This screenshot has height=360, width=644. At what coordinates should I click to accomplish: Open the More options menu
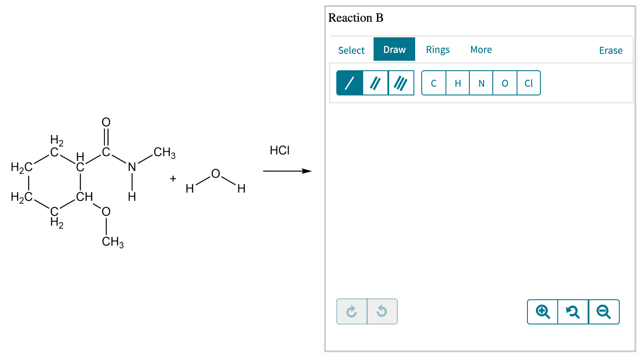click(481, 49)
